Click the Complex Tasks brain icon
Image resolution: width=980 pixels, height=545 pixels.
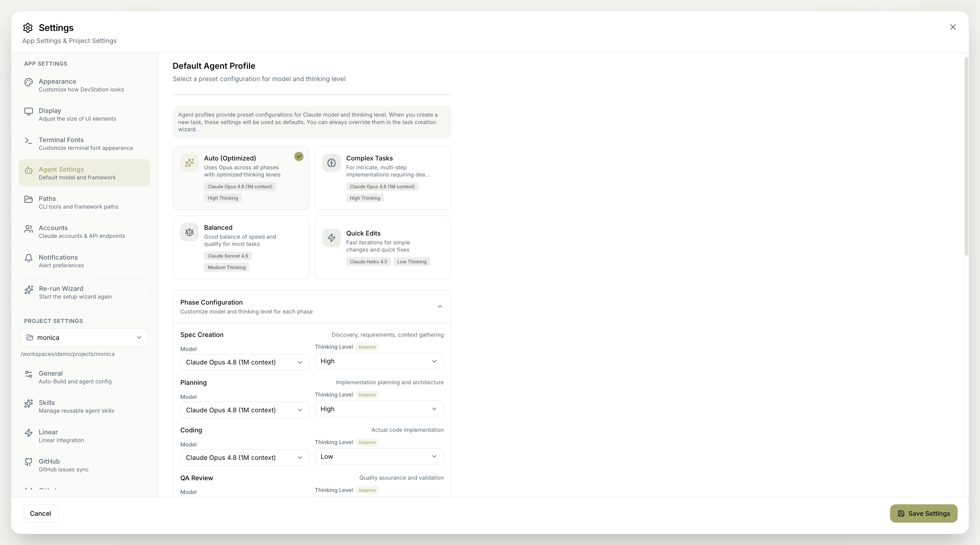[x=331, y=163]
